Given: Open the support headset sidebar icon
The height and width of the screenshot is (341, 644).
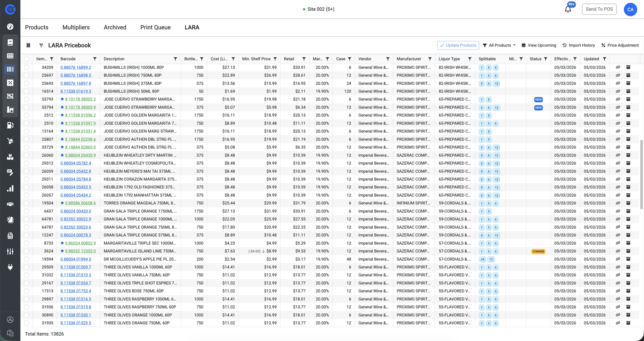Looking at the screenshot, I should pyautogui.click(x=10, y=333).
